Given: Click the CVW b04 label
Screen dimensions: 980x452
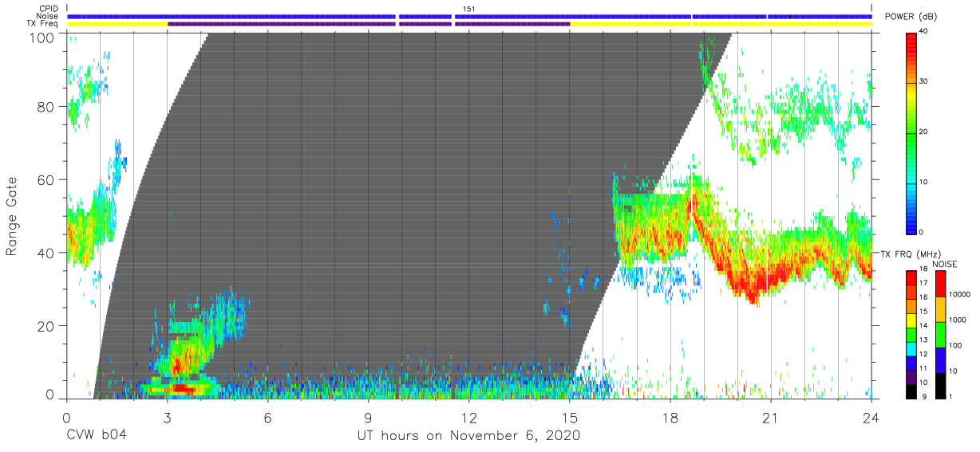Looking at the screenshot, I should (96, 436).
